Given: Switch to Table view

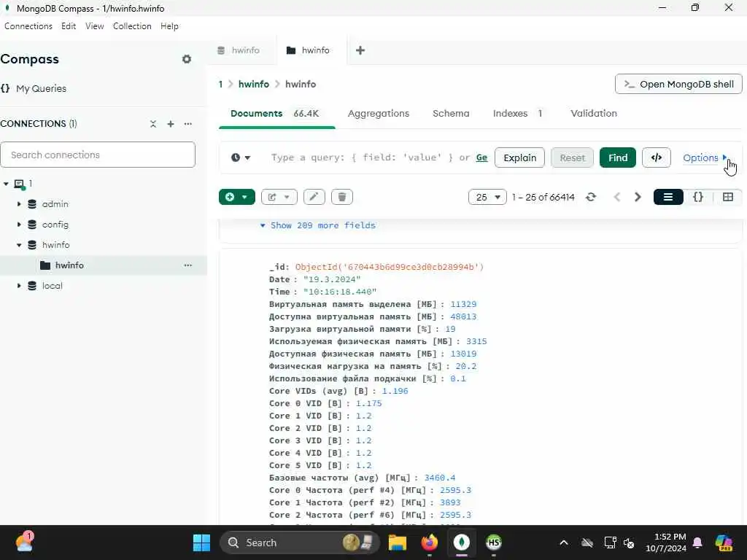Looking at the screenshot, I should (x=727, y=197).
